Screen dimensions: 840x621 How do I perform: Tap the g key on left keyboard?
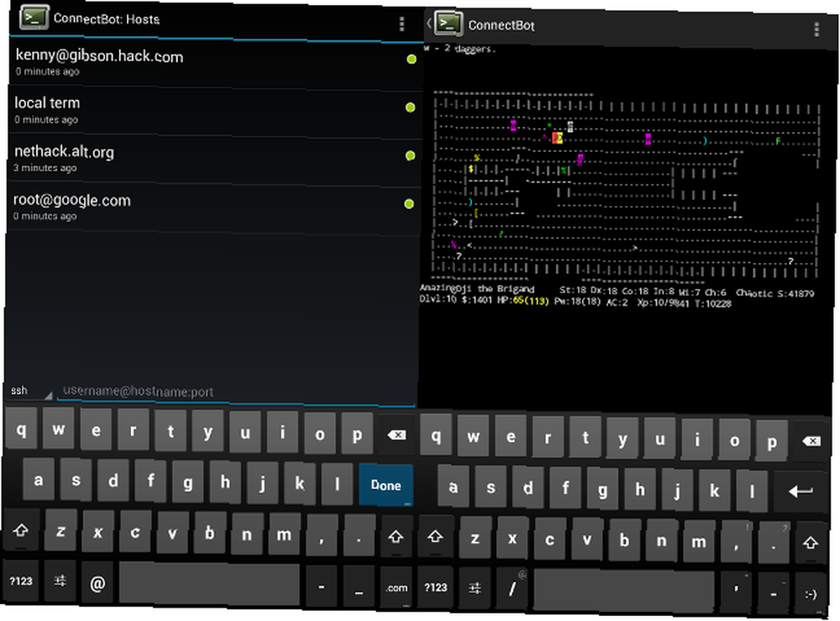tap(187, 482)
